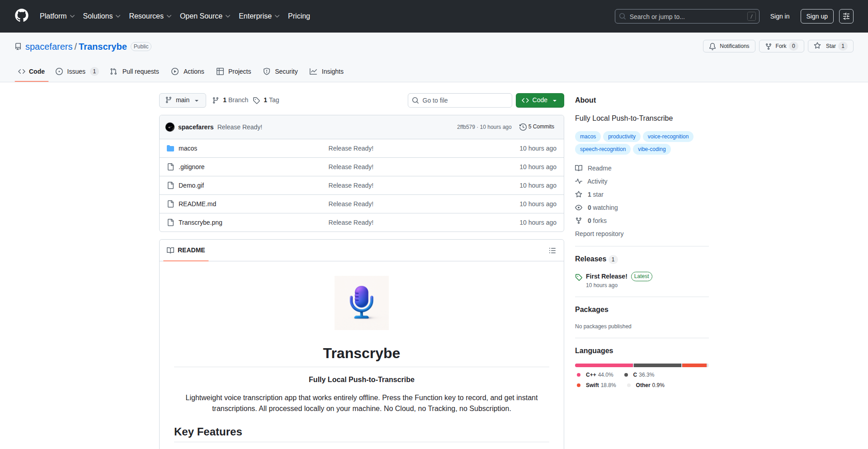Click the pink C++ segment of language bar
Screen dimensions: 868x449
(x=604, y=365)
